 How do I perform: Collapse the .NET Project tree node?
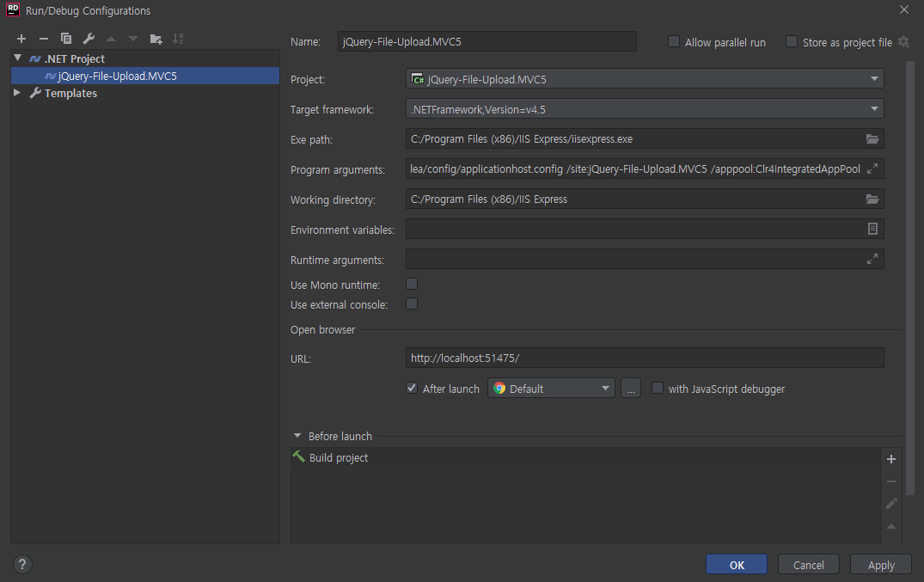18,58
